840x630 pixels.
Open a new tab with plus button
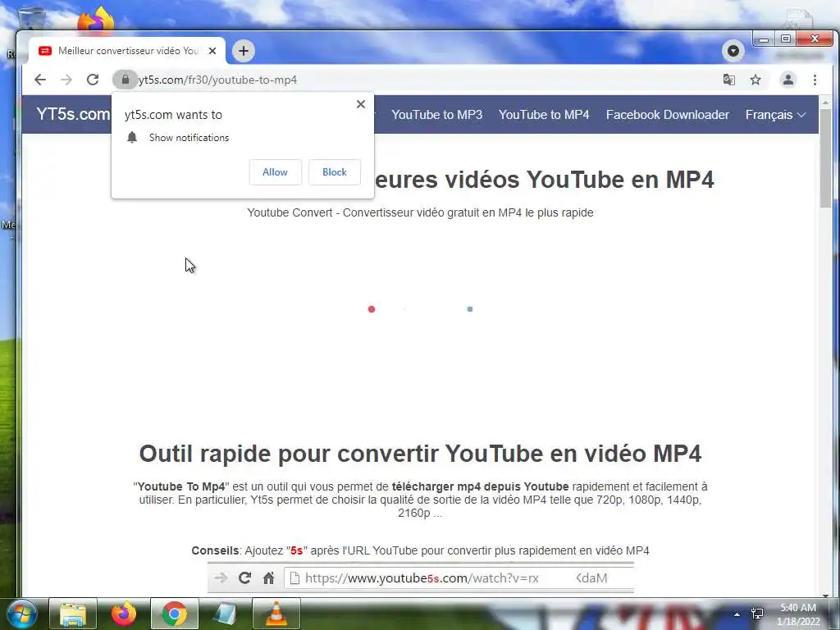coord(244,51)
